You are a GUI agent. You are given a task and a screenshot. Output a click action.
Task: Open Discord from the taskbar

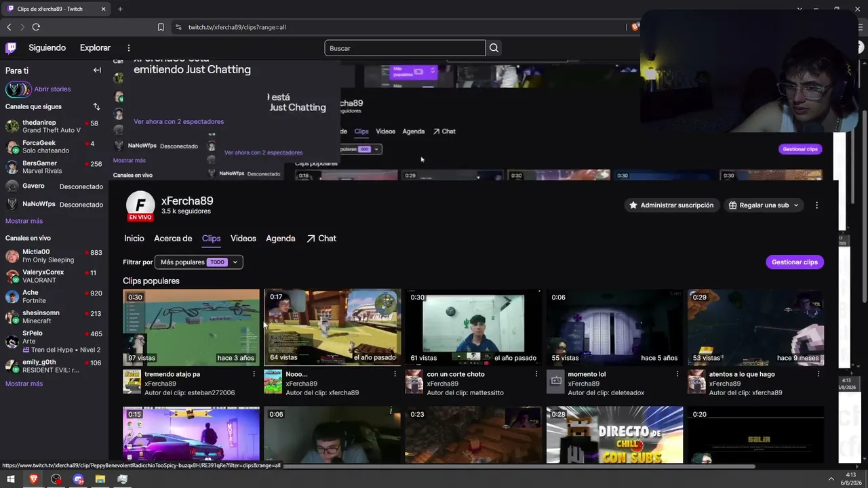(78, 479)
